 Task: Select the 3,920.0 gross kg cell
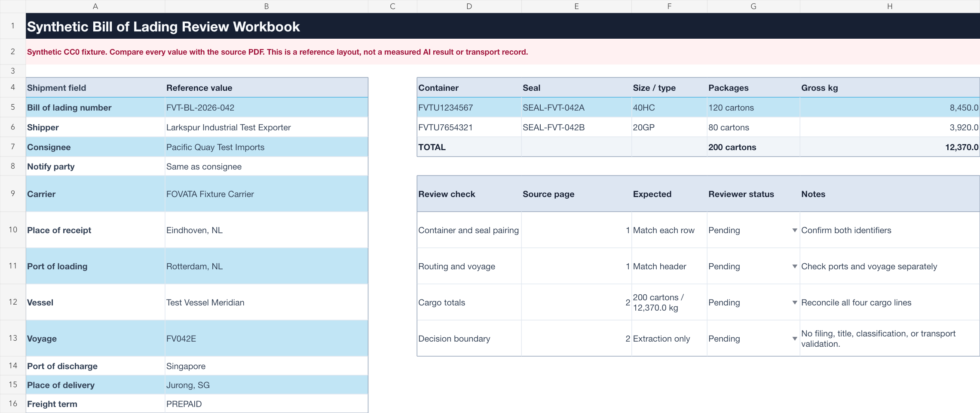point(890,127)
